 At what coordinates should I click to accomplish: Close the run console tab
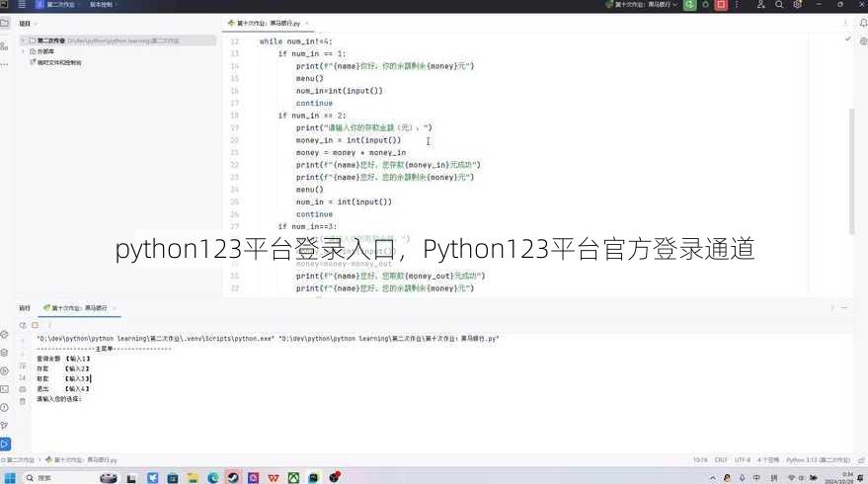tap(114, 308)
